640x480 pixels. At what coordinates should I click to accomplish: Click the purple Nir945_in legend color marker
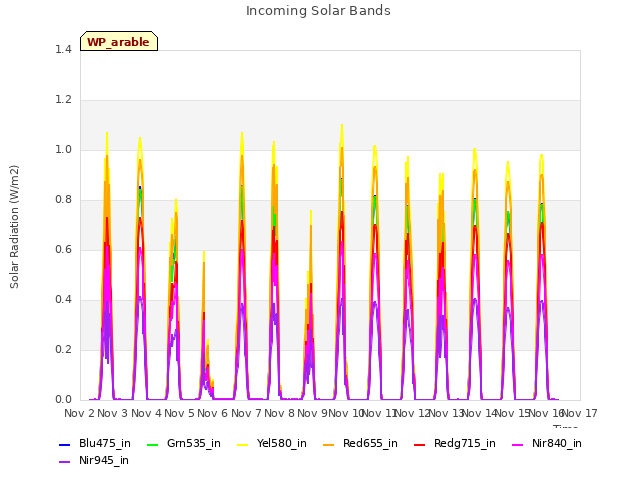coord(64,462)
